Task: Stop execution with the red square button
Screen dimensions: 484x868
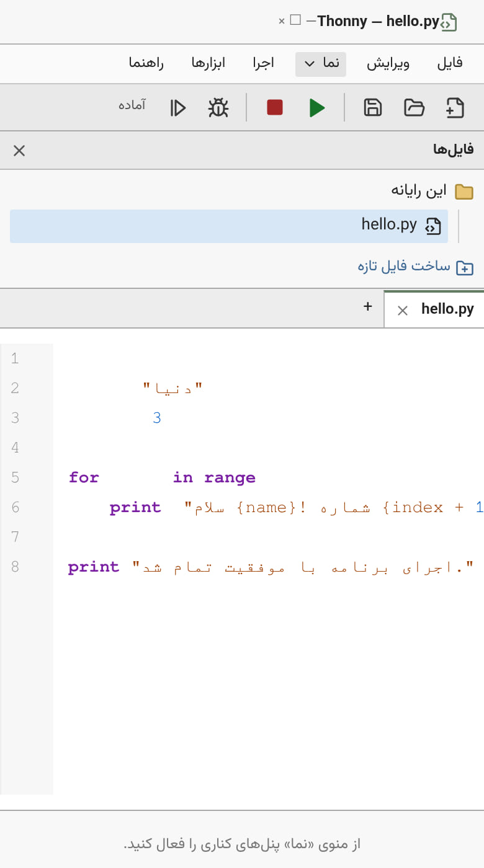Action: [275, 107]
